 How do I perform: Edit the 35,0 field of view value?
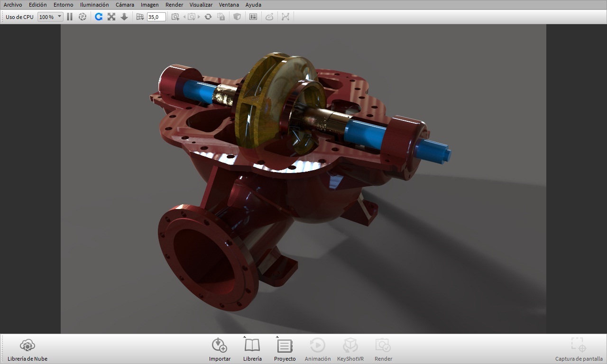156,17
